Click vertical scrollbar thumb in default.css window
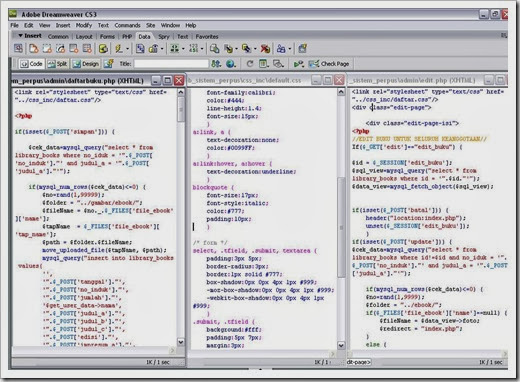This screenshot has width=520, height=382. click(x=341, y=227)
